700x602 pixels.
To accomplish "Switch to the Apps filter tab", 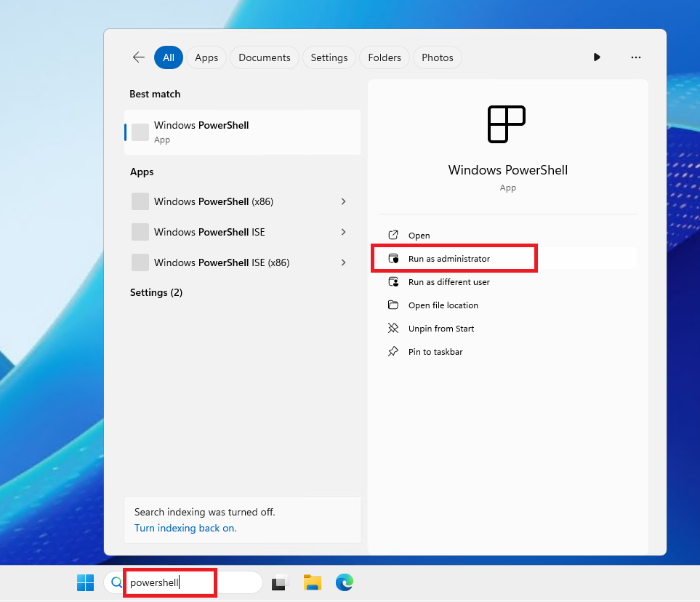I will (x=206, y=57).
